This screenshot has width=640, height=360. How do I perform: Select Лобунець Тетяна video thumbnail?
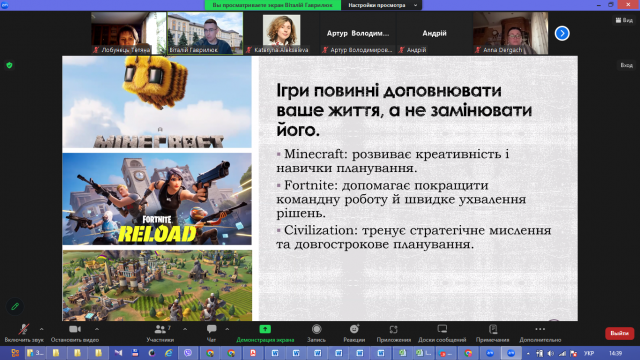coord(129,33)
